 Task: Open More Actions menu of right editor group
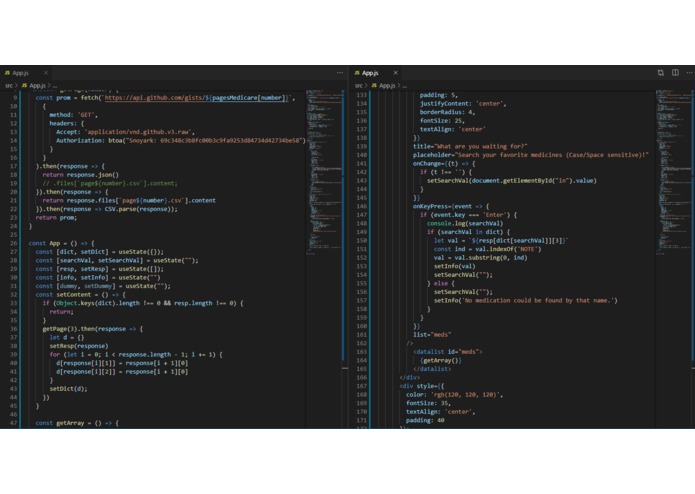click(x=689, y=73)
